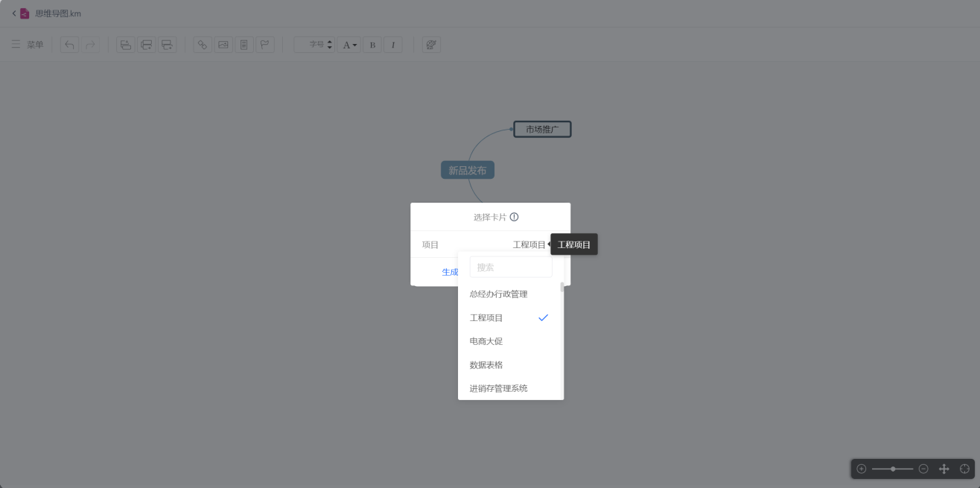
Task: Insert a sibling topic via second node icon
Action: pos(147,45)
